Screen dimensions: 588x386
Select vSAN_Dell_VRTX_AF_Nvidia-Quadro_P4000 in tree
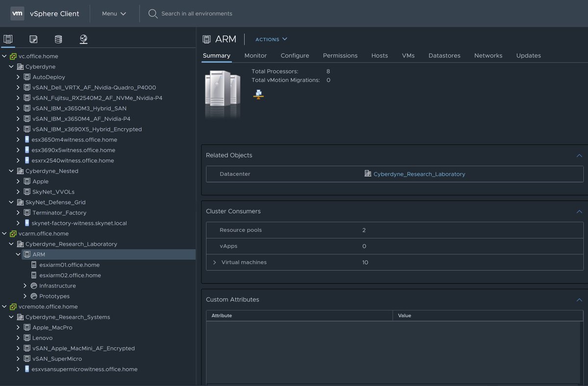pos(94,88)
